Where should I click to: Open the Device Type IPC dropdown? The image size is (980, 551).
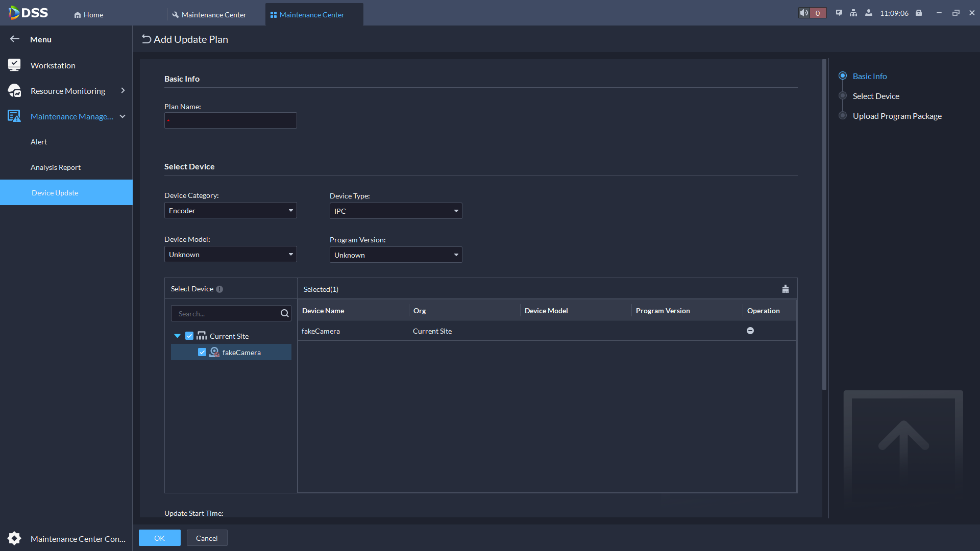point(396,211)
